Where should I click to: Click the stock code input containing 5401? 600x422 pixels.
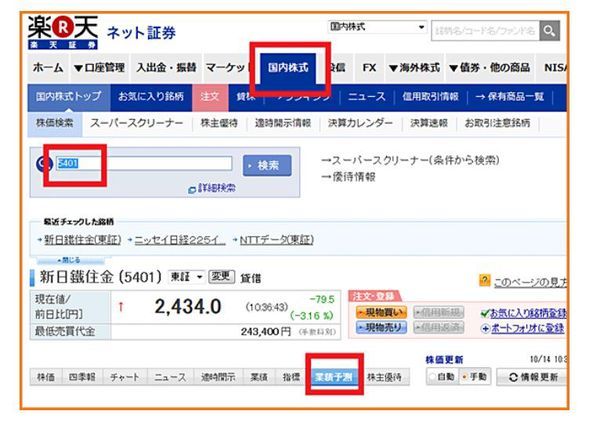point(144,163)
